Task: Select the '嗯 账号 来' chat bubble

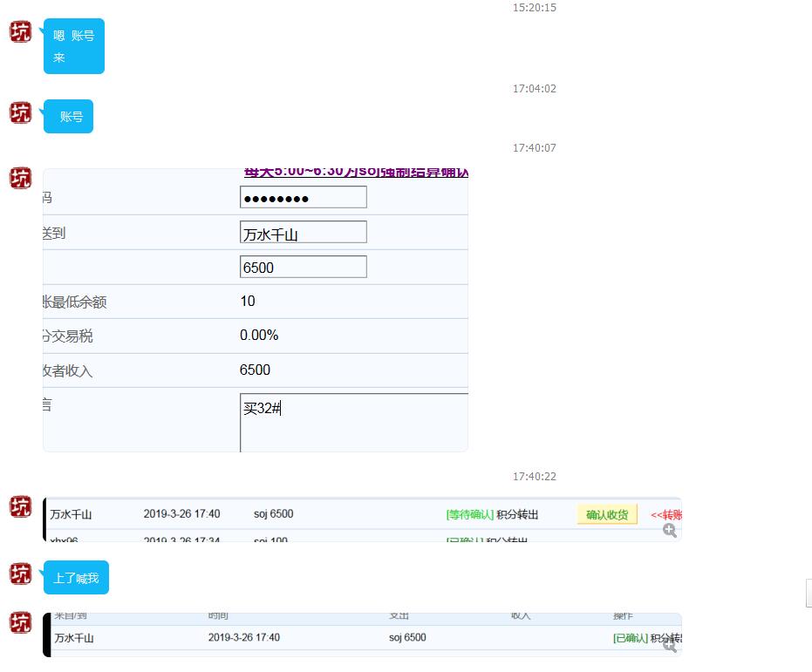Action: pos(74,46)
